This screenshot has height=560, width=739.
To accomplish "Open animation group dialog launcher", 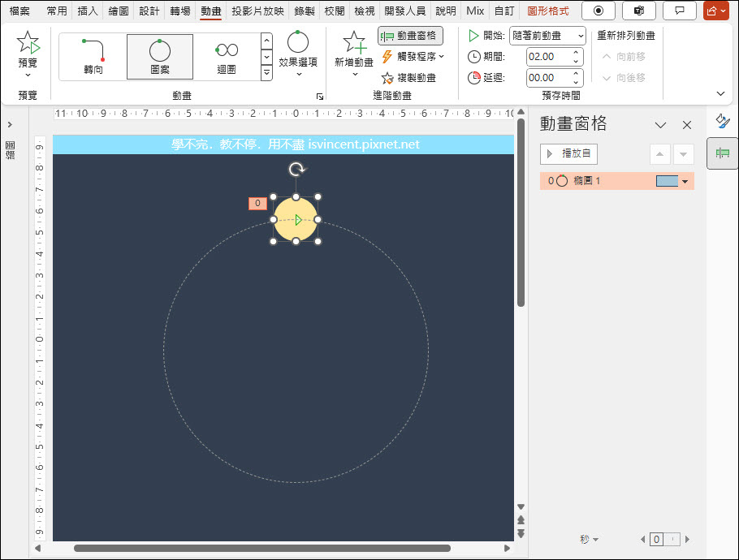I will [x=320, y=97].
